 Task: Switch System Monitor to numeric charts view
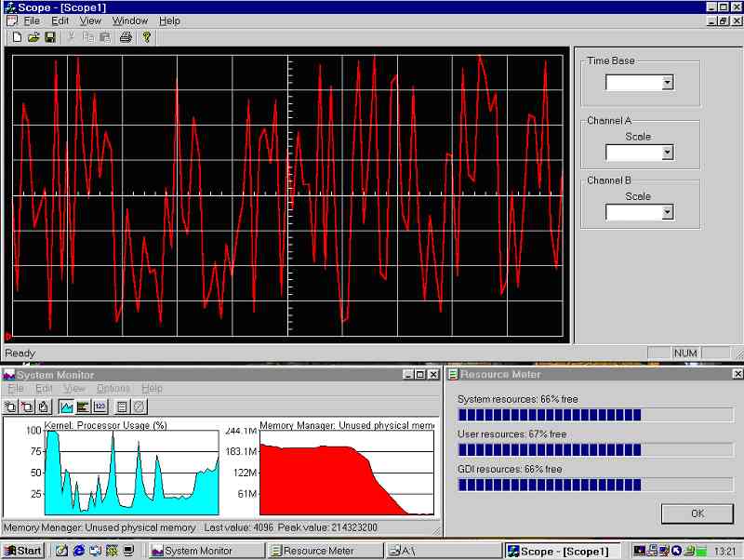(100, 407)
